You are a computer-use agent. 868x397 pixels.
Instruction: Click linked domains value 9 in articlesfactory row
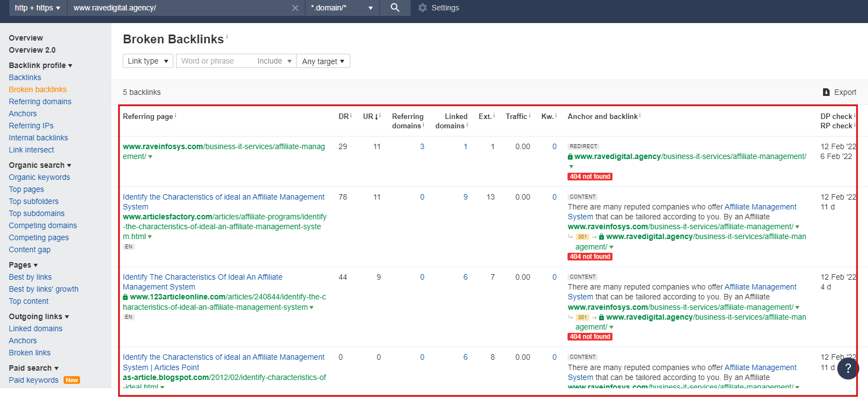(x=466, y=197)
